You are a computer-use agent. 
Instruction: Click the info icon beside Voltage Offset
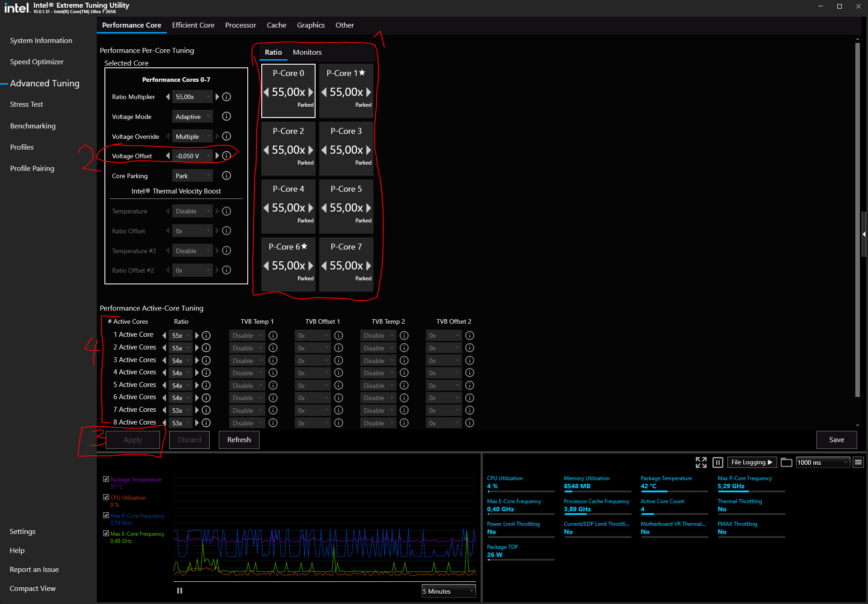click(x=226, y=156)
